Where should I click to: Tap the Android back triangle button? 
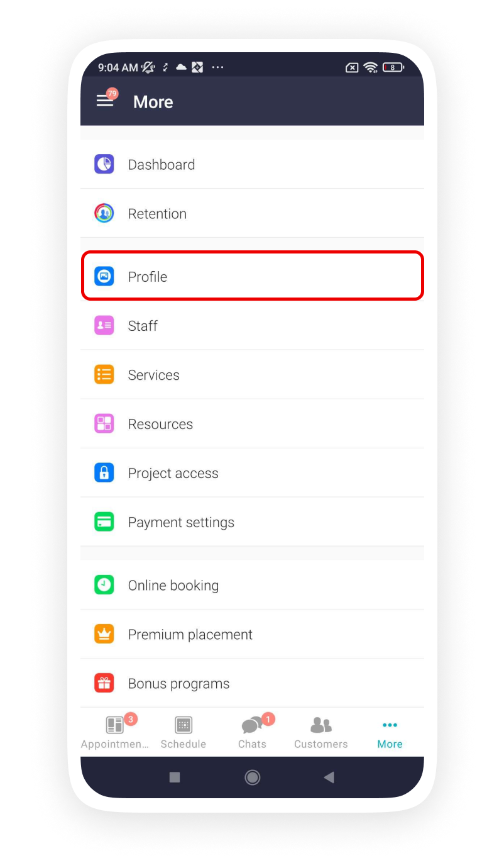(x=329, y=777)
